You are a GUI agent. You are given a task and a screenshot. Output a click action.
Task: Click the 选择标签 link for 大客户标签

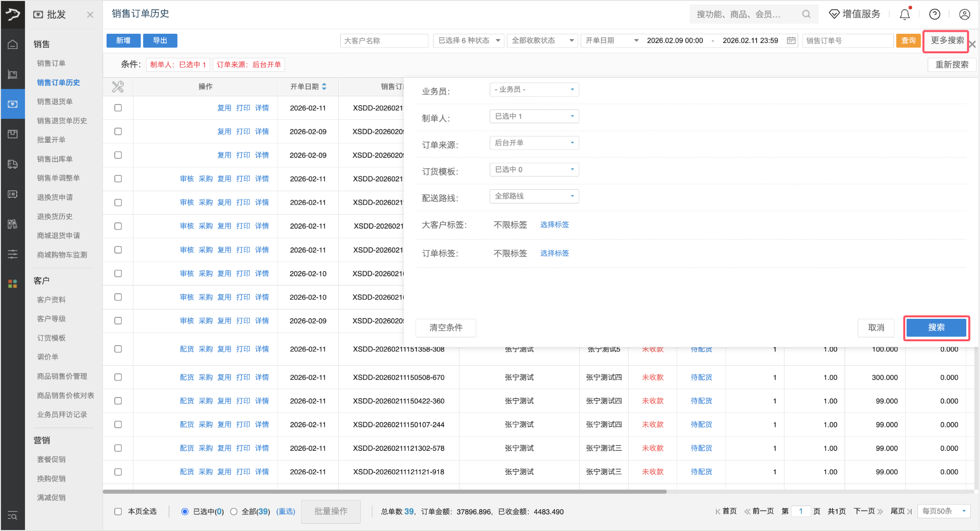click(x=555, y=224)
